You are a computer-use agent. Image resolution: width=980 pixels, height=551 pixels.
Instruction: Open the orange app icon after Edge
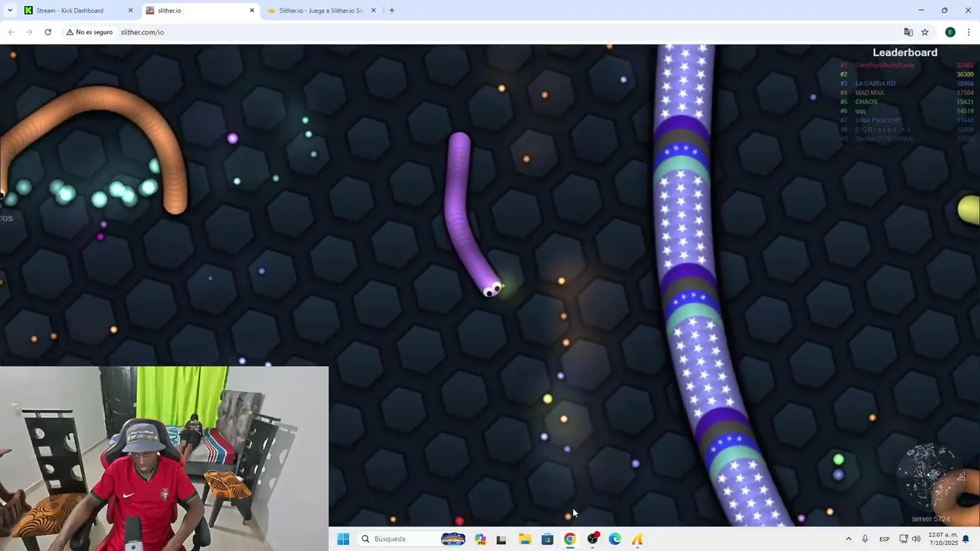pyautogui.click(x=637, y=539)
